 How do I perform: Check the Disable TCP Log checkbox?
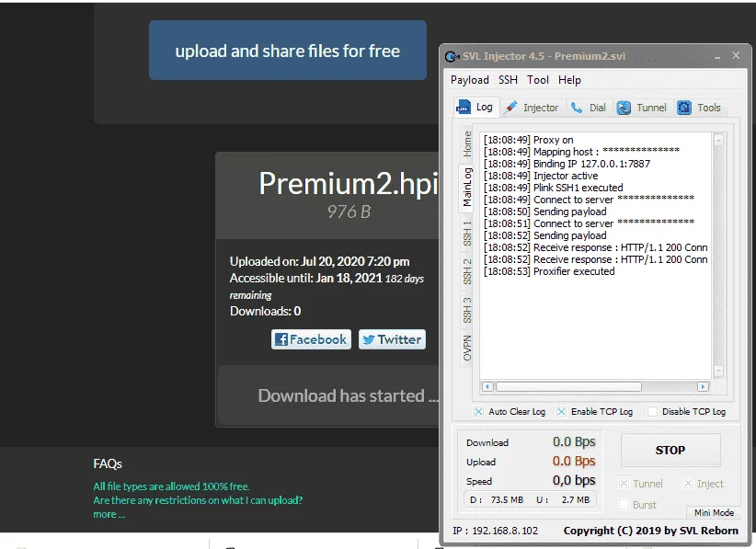tap(652, 412)
